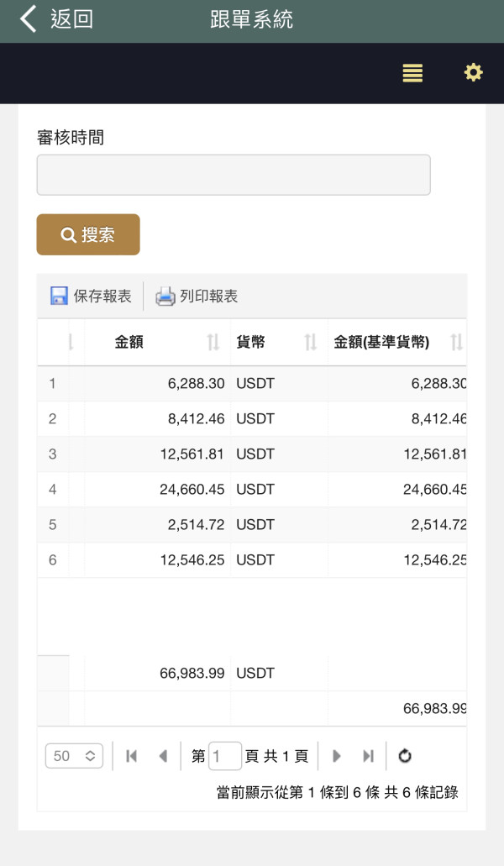
Task: Tap the back arrow icon
Action: coord(29,19)
